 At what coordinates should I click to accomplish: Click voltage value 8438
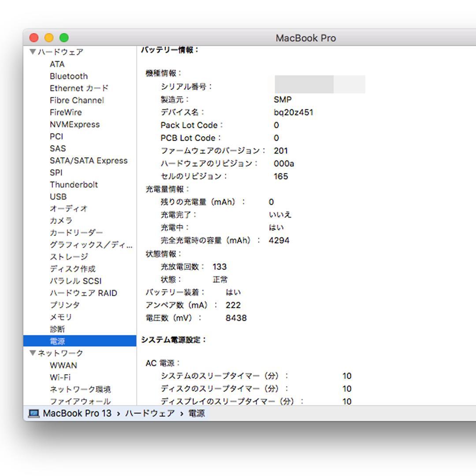tap(236, 318)
